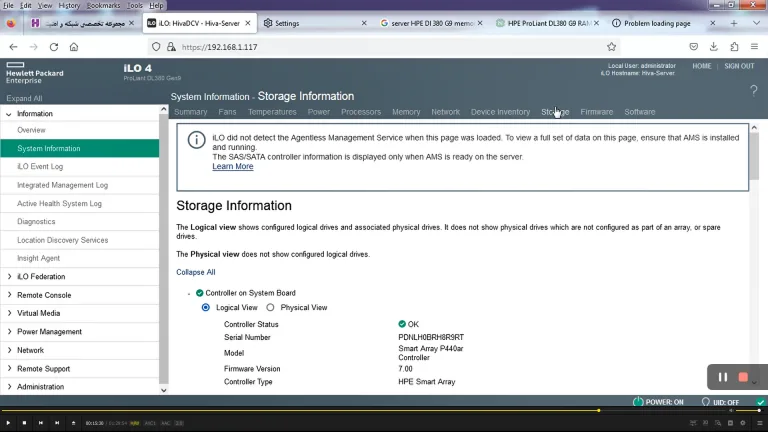The image size is (768, 432).
Task: Switch to the Processors tab
Action: [x=361, y=112]
